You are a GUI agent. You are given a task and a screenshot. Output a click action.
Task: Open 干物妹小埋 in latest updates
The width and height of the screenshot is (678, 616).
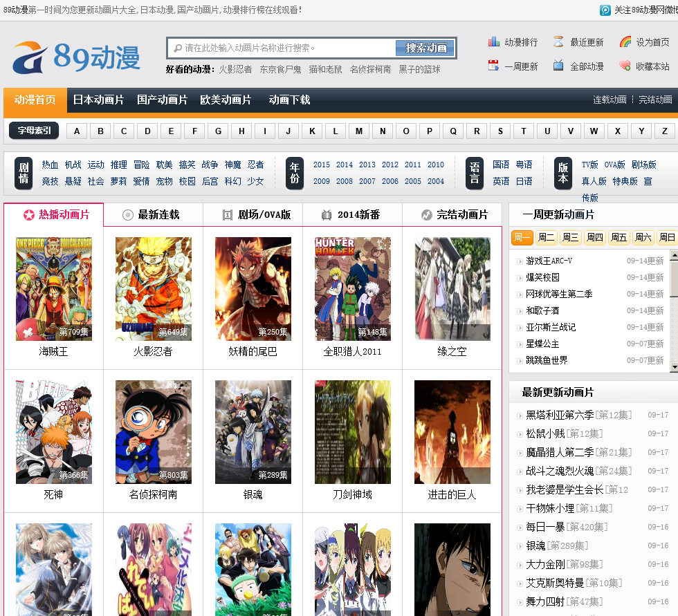coord(550,508)
